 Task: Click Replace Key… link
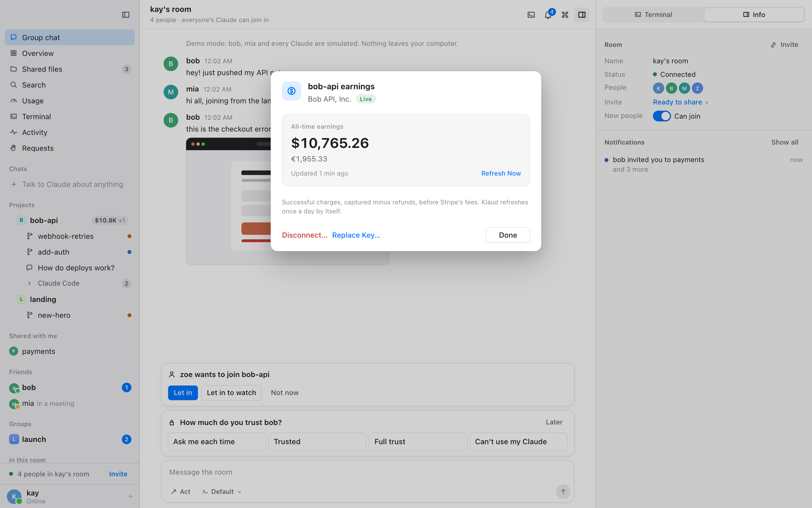356,235
